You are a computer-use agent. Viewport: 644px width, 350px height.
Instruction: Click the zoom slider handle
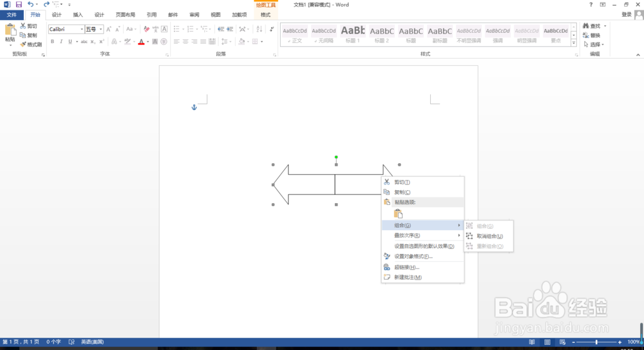point(596,342)
